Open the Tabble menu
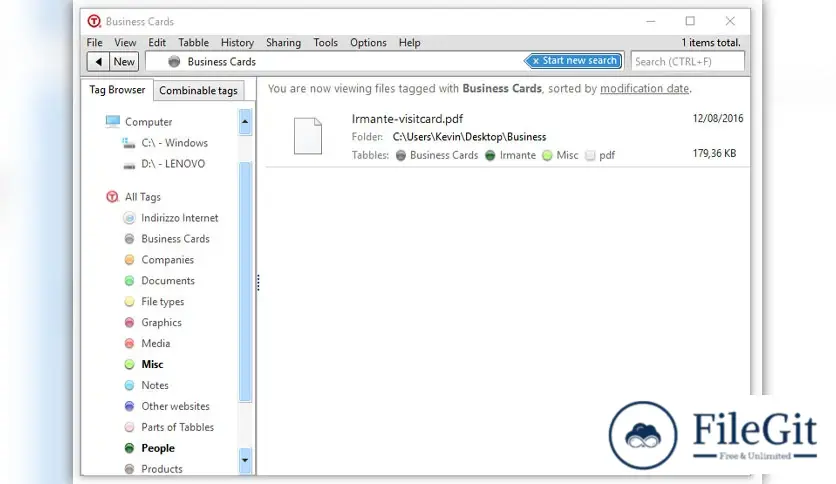The width and height of the screenshot is (836, 484). 193,43
